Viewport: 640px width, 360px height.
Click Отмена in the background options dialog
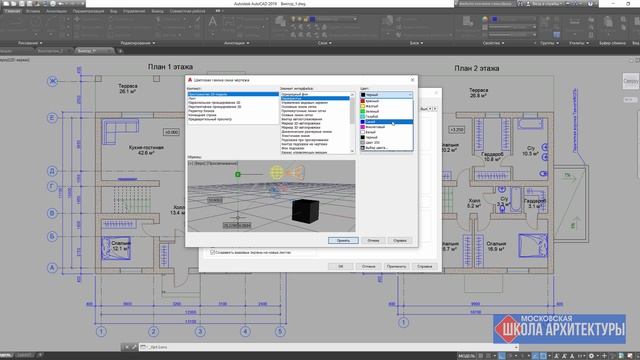[x=369, y=266]
